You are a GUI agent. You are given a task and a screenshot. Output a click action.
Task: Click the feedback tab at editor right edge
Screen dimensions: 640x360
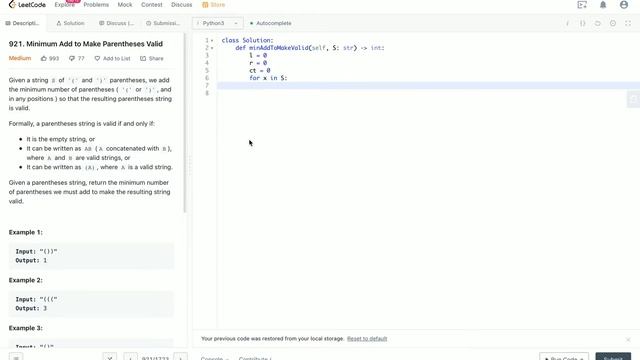633,99
